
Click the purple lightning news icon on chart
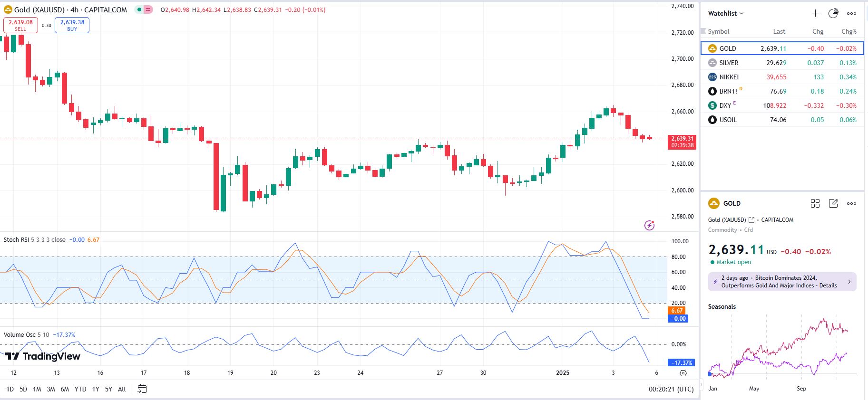(649, 225)
